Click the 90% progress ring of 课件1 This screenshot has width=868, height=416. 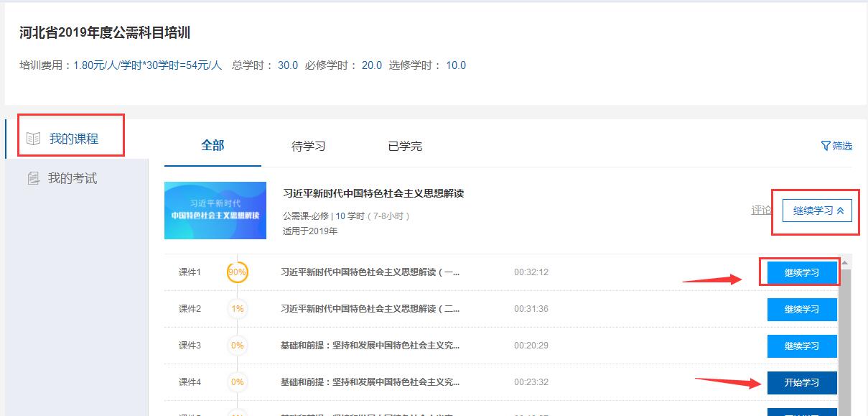click(237, 272)
